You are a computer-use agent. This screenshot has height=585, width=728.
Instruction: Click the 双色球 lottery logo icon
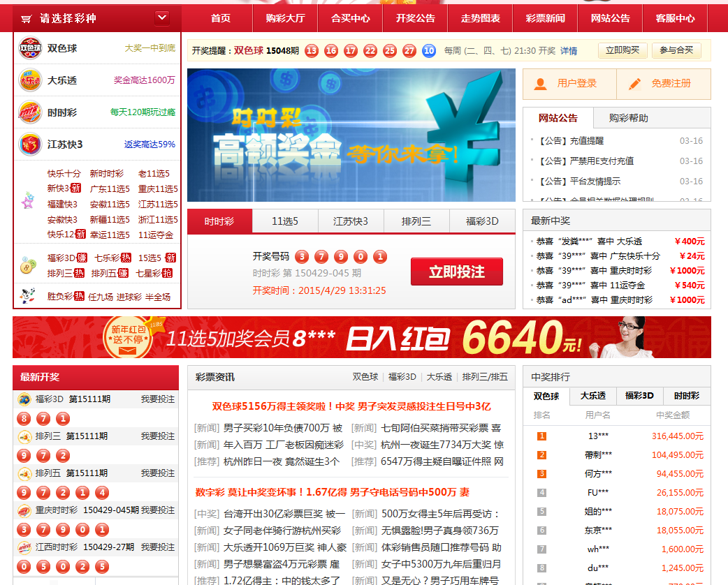(x=30, y=49)
